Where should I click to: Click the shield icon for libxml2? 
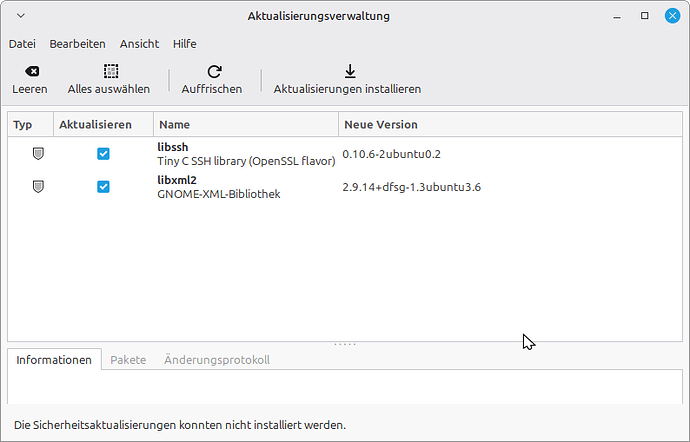pos(38,187)
